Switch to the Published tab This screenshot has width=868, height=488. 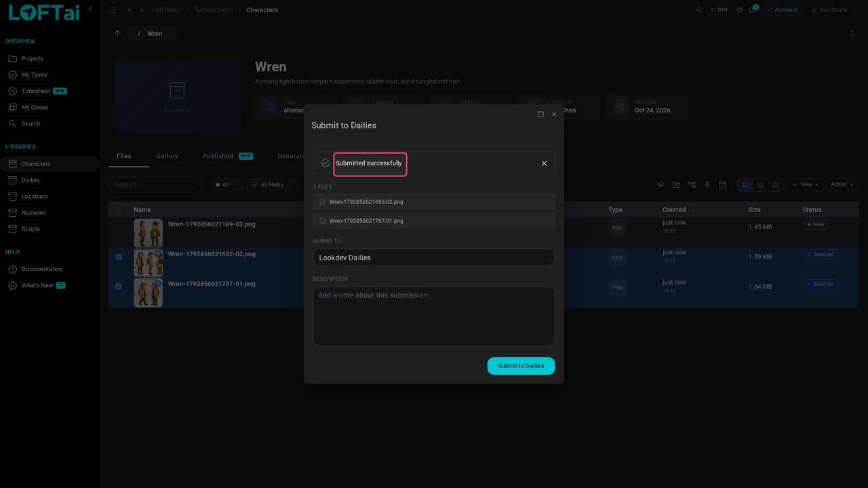(x=227, y=156)
